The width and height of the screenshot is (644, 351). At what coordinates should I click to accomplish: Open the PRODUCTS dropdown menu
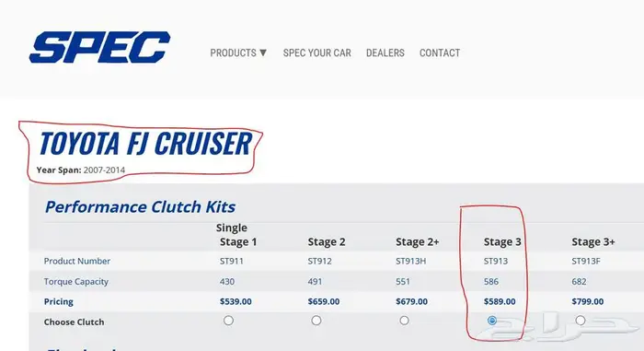(238, 53)
